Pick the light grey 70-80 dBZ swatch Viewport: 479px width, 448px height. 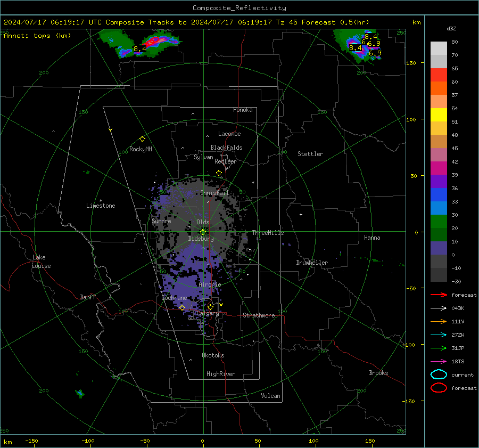coord(439,48)
